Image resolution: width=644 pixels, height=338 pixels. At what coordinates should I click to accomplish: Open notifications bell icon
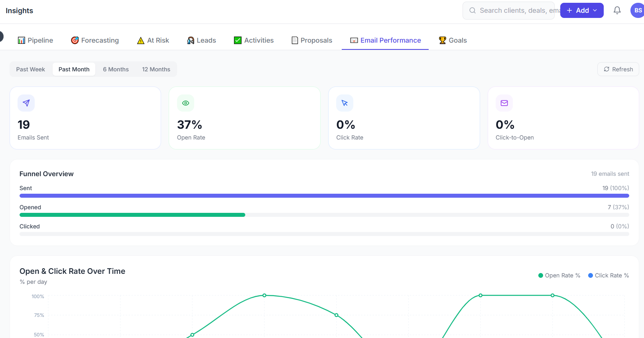(x=617, y=10)
